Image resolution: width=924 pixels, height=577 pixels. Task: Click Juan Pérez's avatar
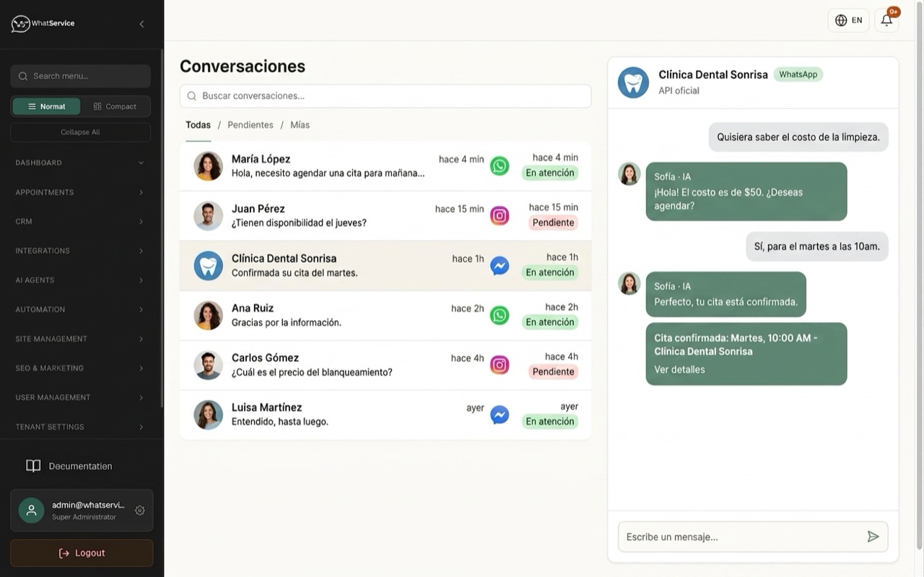coord(208,215)
